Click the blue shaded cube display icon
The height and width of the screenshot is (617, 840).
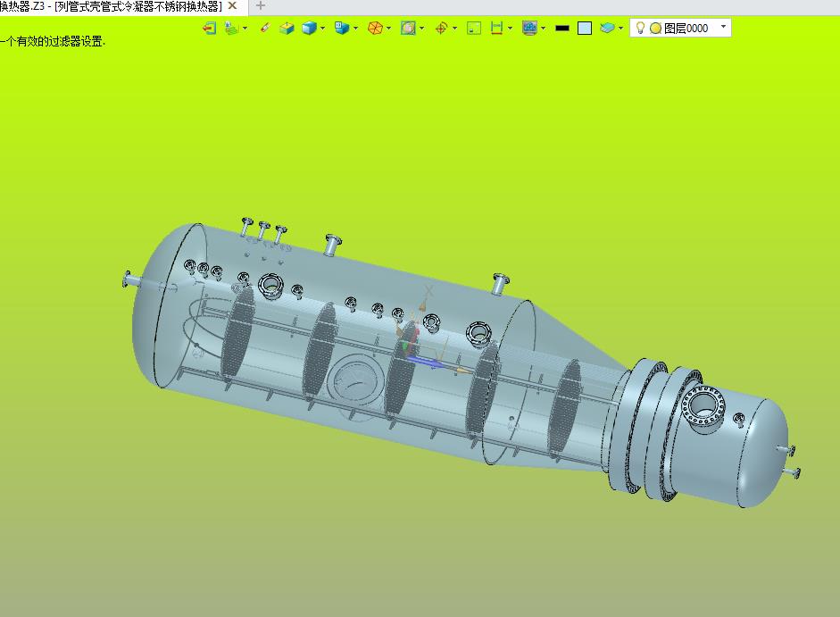click(309, 28)
